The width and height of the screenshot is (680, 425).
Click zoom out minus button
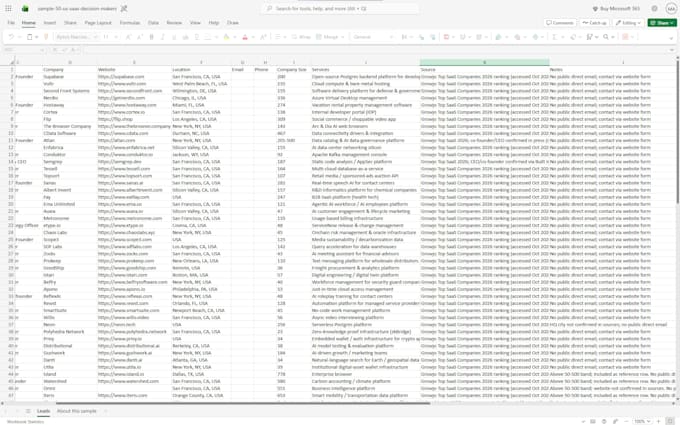(626, 421)
